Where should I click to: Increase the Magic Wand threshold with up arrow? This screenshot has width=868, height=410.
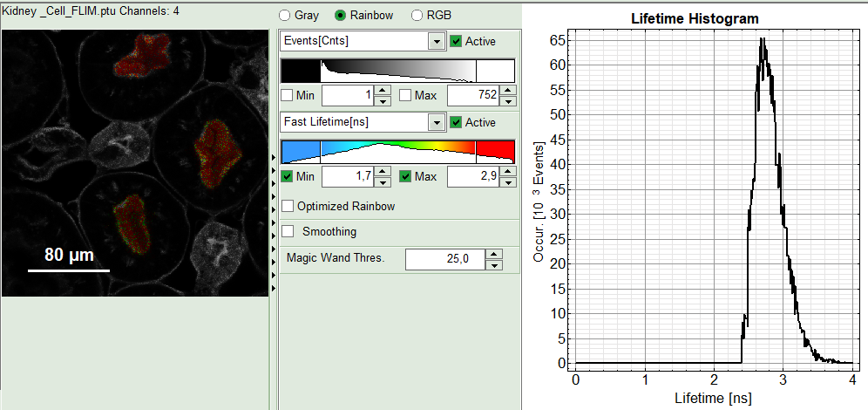[494, 255]
